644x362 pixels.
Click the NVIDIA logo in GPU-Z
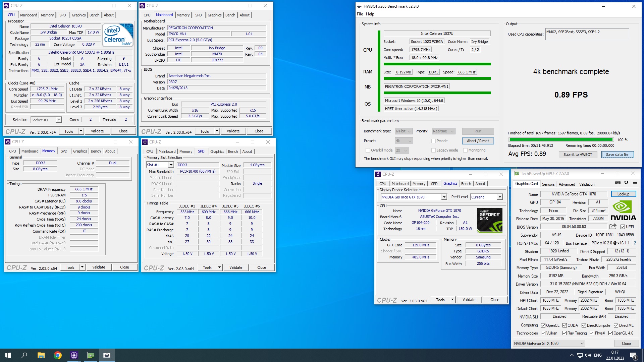[623, 210]
